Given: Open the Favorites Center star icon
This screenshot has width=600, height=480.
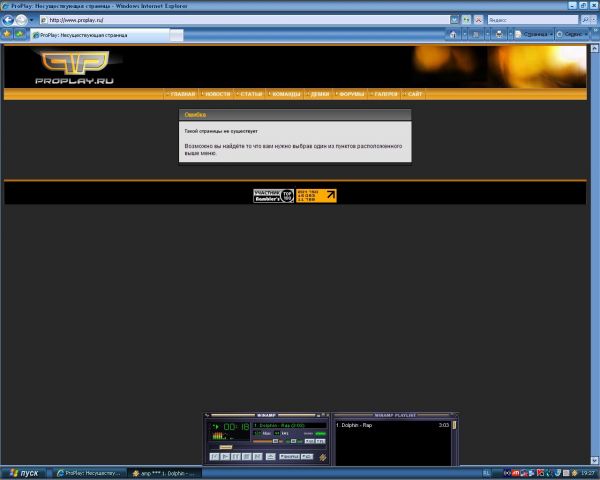Looking at the screenshot, I should [x=7, y=34].
